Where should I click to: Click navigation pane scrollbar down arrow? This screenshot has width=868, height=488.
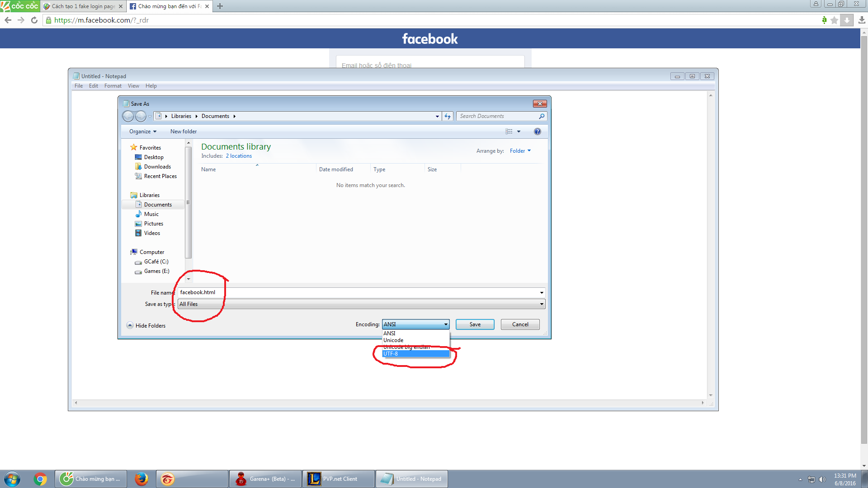pyautogui.click(x=189, y=279)
